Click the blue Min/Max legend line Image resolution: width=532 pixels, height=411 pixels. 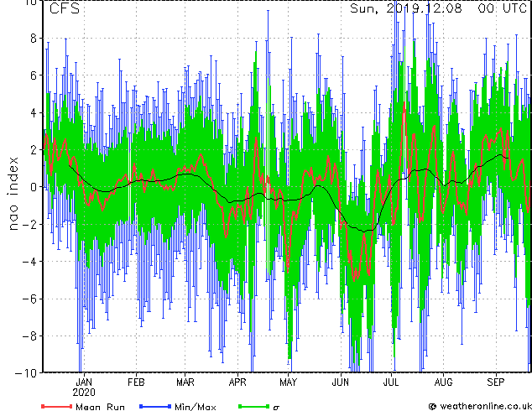pos(155,406)
